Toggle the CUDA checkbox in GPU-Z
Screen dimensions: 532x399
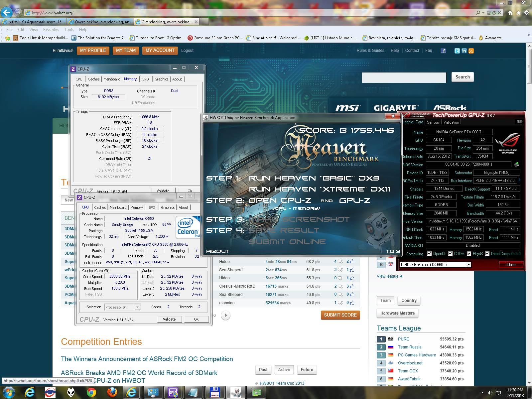point(451,254)
